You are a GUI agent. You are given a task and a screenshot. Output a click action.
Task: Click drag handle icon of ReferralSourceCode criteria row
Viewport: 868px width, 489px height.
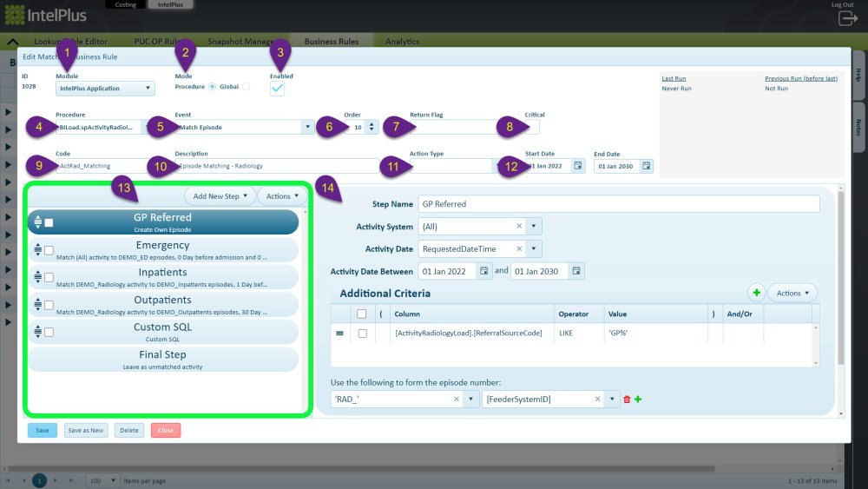click(340, 334)
